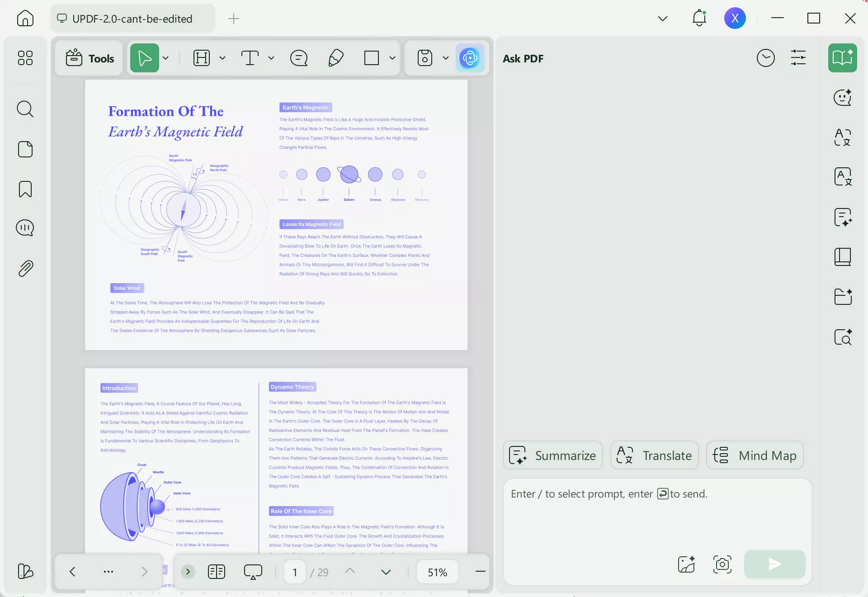Click the Solar Wind heading label

tap(127, 288)
